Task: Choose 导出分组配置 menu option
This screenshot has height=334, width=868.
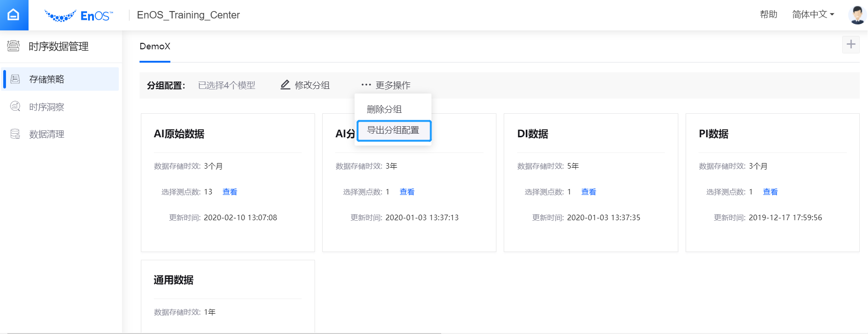Action: pyautogui.click(x=393, y=130)
